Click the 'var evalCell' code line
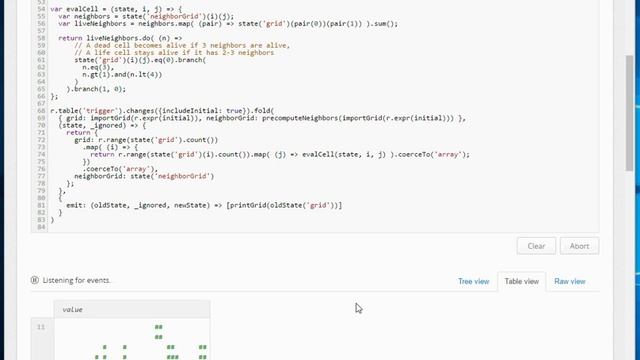 tap(116, 9)
